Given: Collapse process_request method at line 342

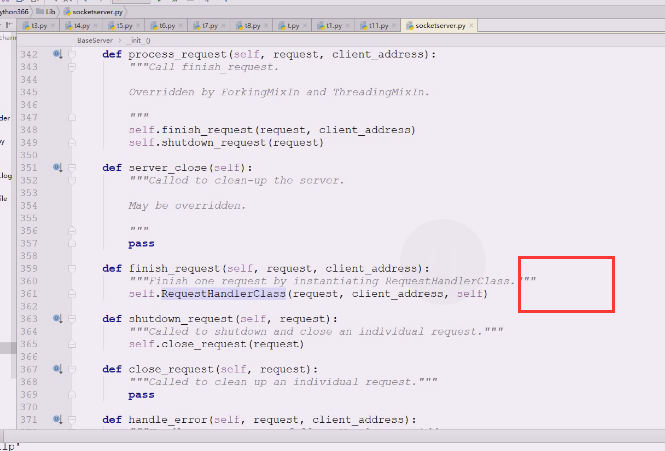Looking at the screenshot, I should coord(72,54).
